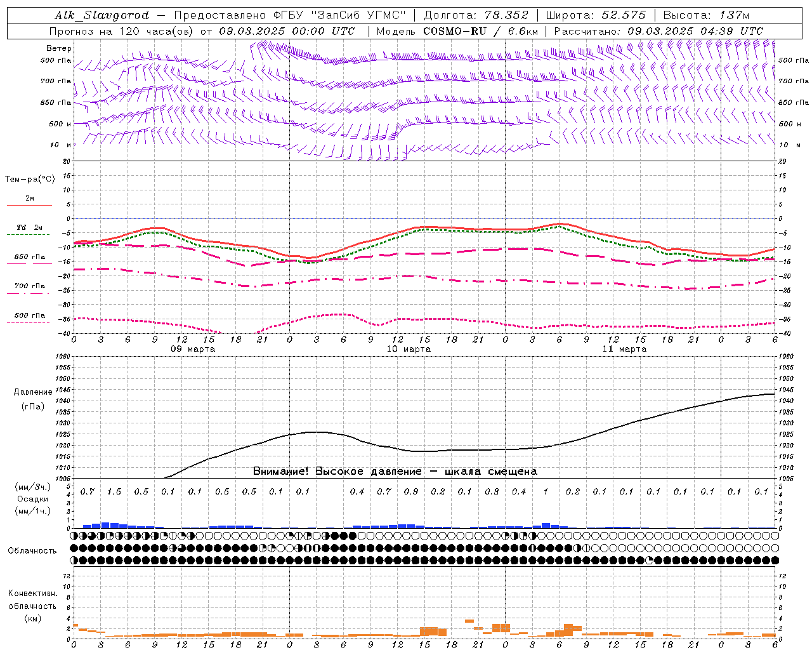Click the 700 гПа temperature legend entry
This screenshot has height=650, width=812.
[30, 286]
